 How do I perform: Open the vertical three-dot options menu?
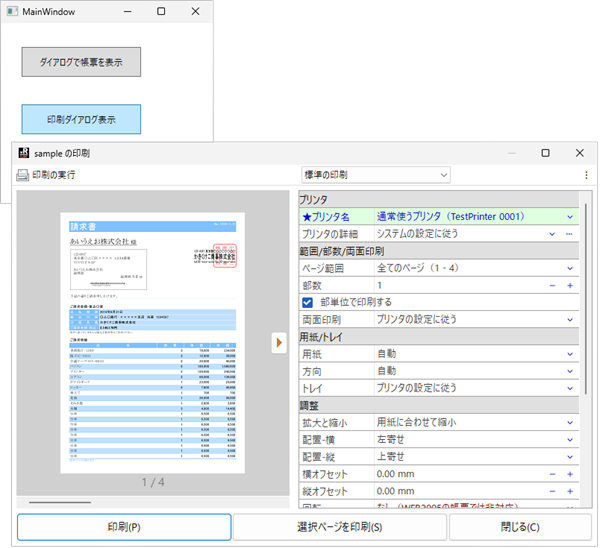tap(586, 175)
